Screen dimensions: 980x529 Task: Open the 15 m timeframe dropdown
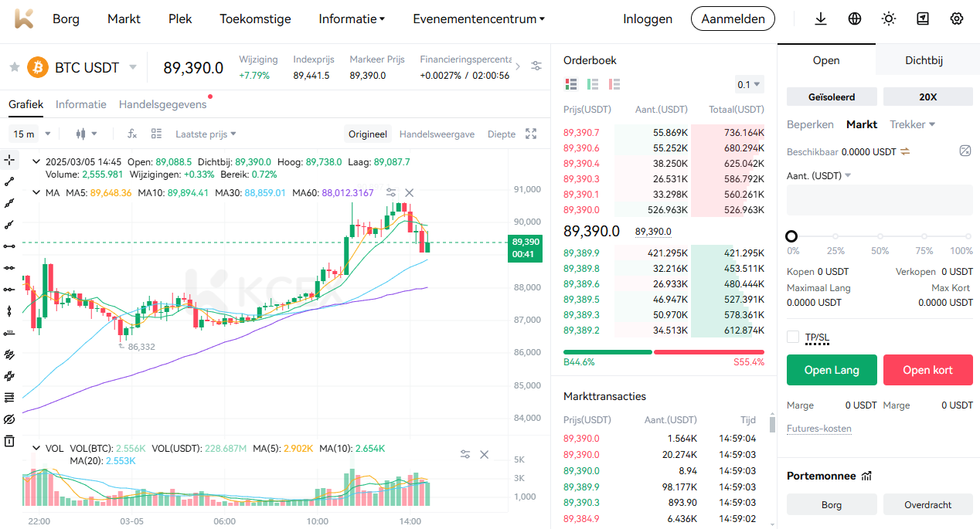(31, 134)
